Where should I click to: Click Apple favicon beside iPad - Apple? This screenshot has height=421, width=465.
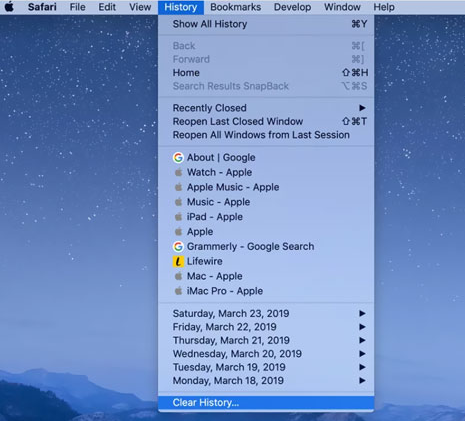[179, 217]
